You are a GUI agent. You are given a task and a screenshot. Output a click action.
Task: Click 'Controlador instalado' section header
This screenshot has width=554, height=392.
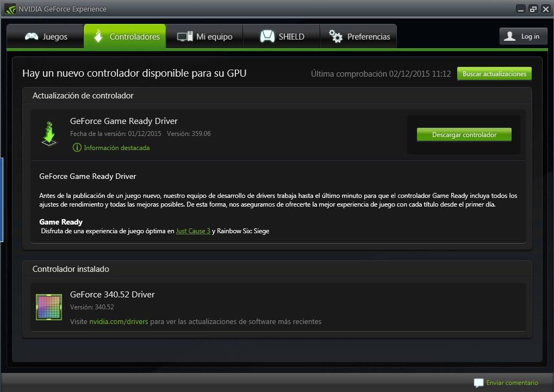pyautogui.click(x=71, y=269)
